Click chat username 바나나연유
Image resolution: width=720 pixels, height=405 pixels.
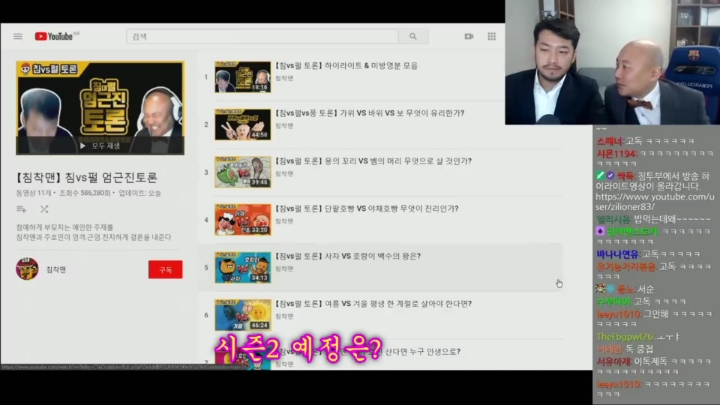pos(618,254)
